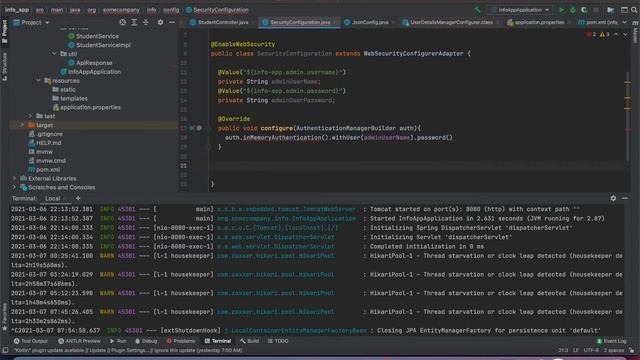Click the tool windows toggle in status bar corner
Screen dimensions: 640x360
pos(5,350)
